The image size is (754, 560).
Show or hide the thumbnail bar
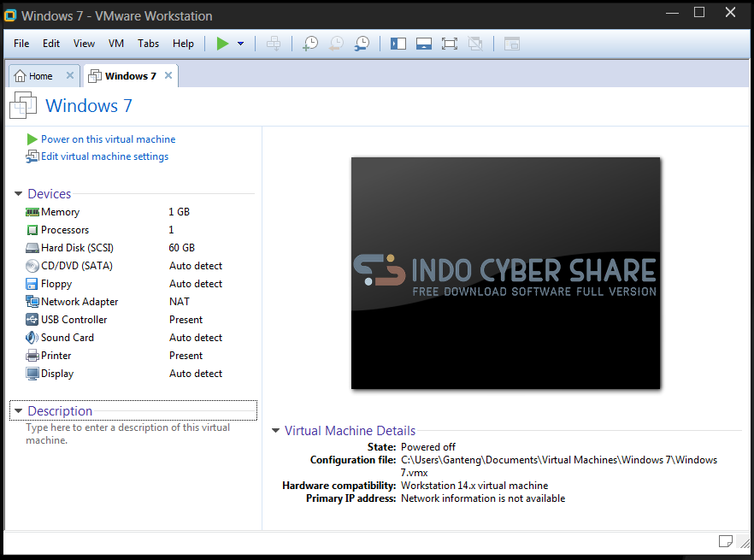point(423,43)
